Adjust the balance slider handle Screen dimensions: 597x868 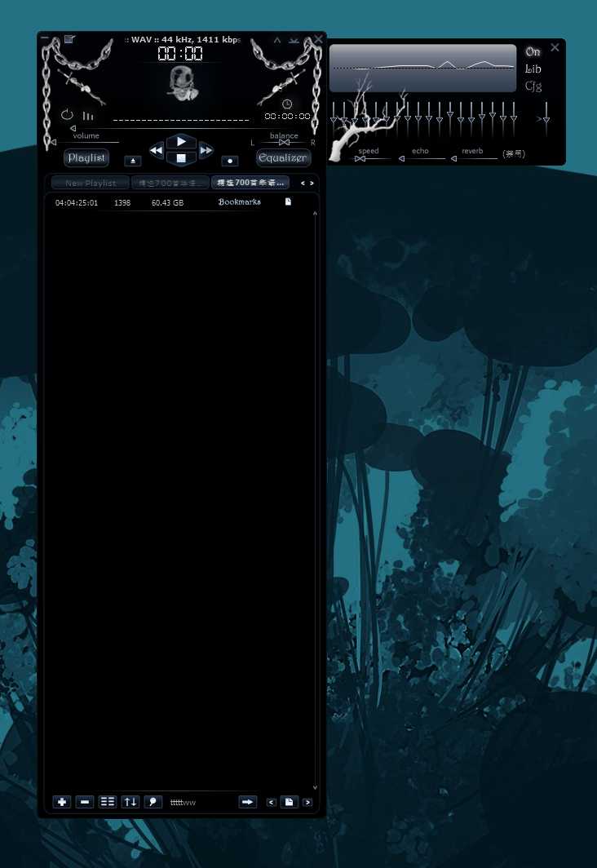[285, 143]
